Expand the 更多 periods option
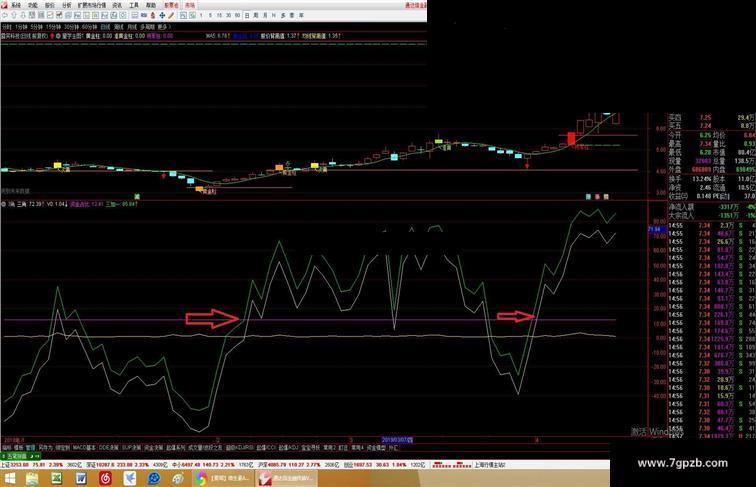The height and width of the screenshot is (487, 756). point(163,27)
